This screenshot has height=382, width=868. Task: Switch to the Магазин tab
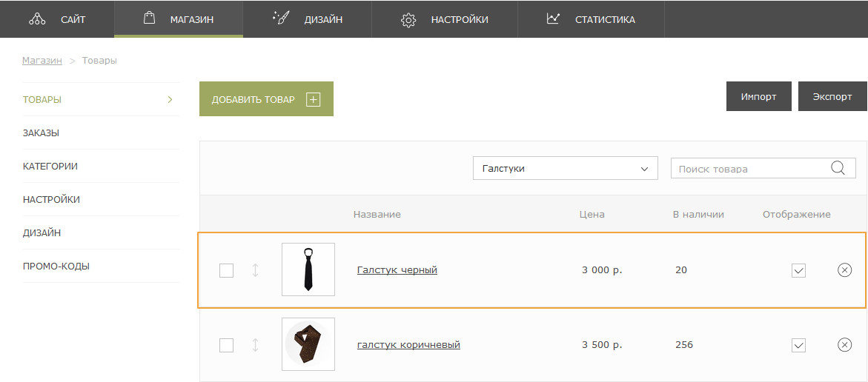[x=178, y=19]
